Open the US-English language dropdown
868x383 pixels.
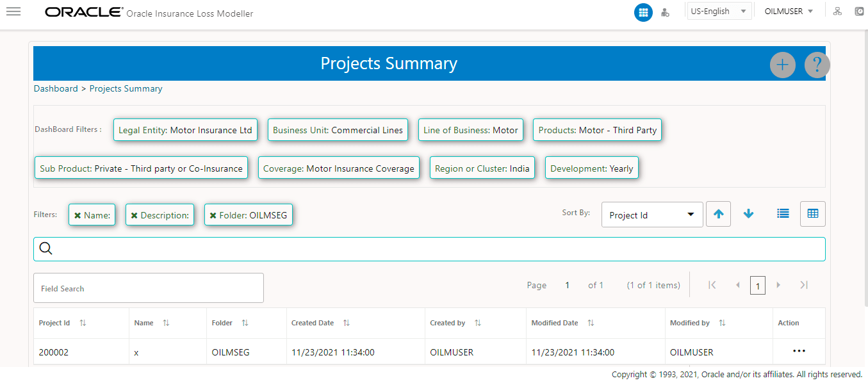pos(719,12)
